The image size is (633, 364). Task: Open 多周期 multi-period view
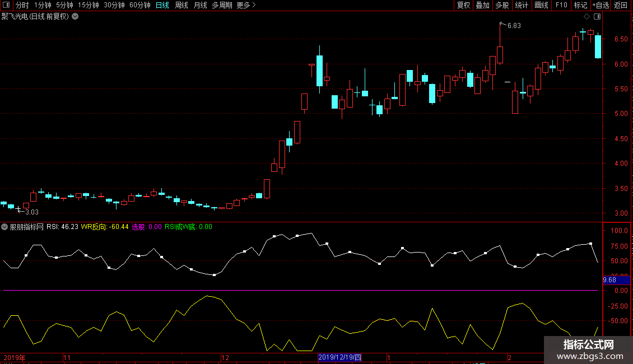(x=222, y=5)
